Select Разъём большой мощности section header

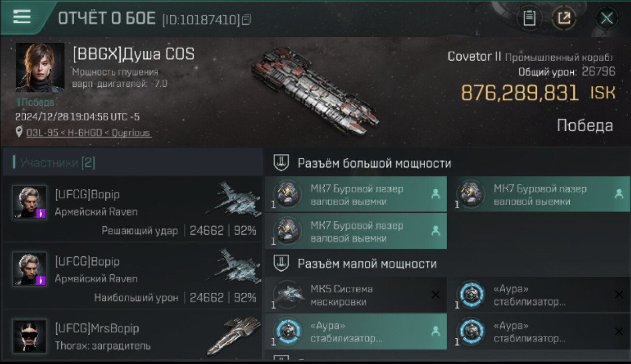click(x=374, y=163)
